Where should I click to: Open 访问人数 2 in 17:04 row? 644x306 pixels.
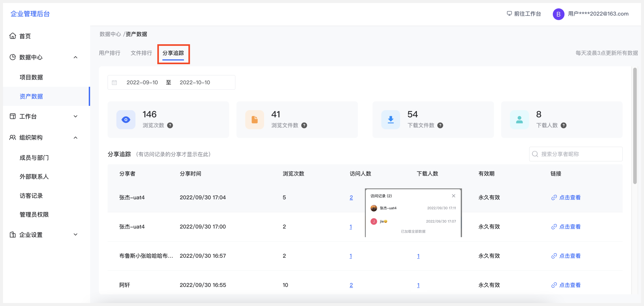[351, 198]
